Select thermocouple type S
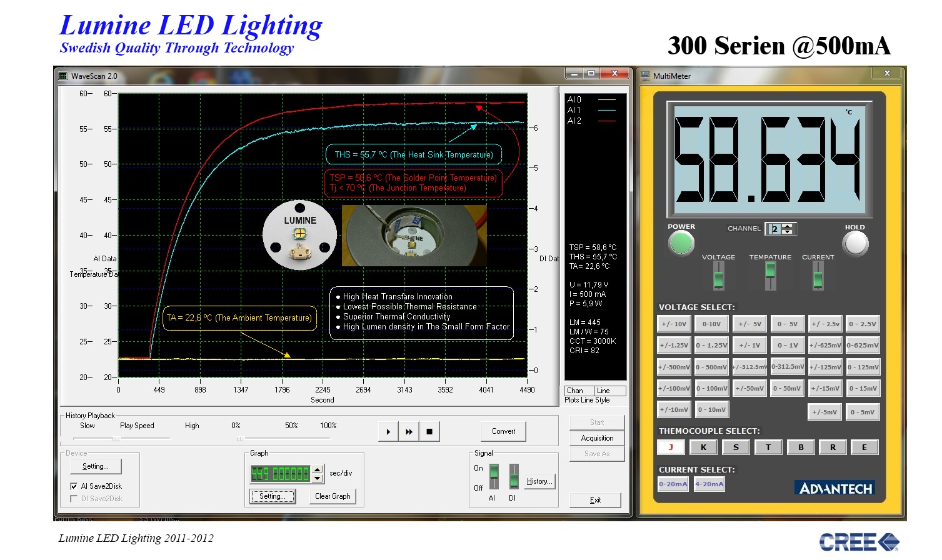This screenshot has width=942, height=560. pos(736,447)
